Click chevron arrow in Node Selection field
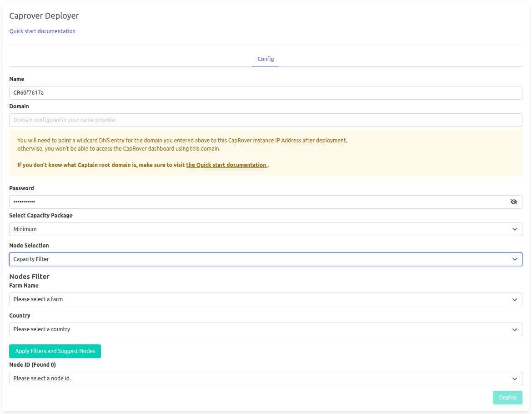532x414 pixels. pos(514,259)
